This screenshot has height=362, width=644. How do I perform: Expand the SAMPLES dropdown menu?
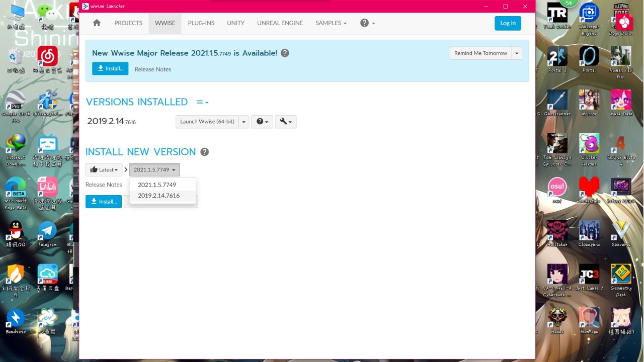coord(331,23)
